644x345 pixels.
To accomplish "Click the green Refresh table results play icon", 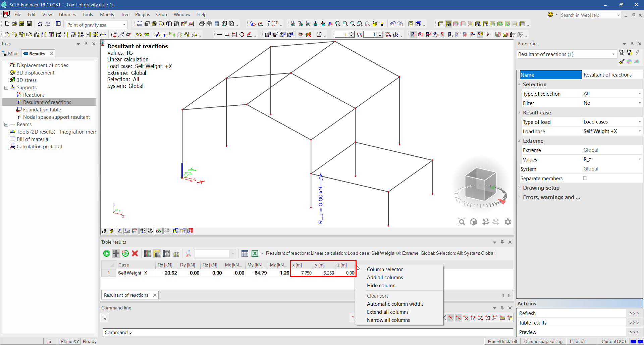I will click(x=107, y=253).
